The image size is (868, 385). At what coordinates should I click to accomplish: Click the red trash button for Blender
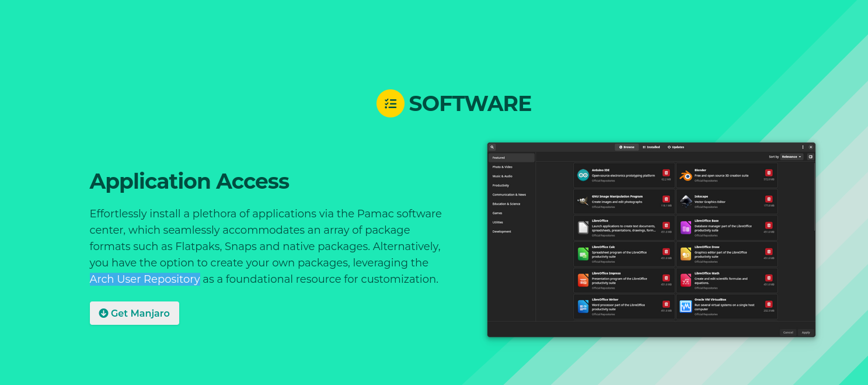769,173
